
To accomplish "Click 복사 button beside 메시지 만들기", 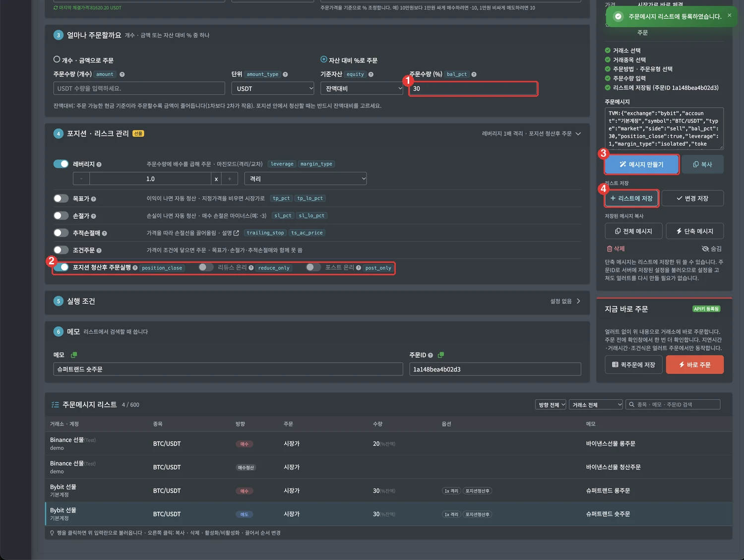I will tap(702, 165).
